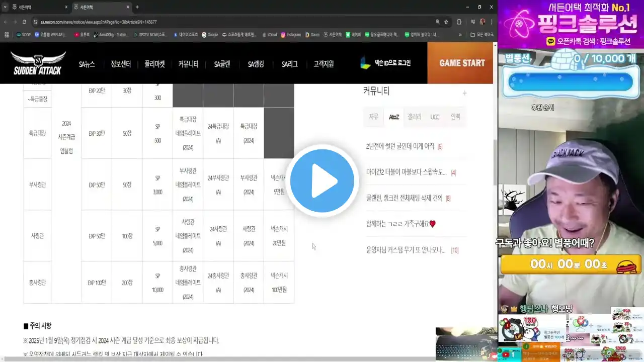Click the Sudden Attack logo
The height and width of the screenshot is (362, 644).
[x=38, y=63]
